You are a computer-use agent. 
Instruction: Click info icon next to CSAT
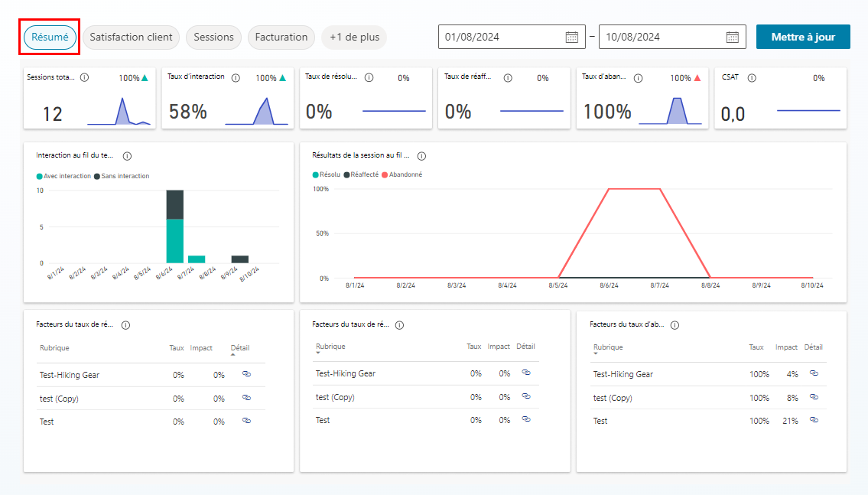click(752, 78)
